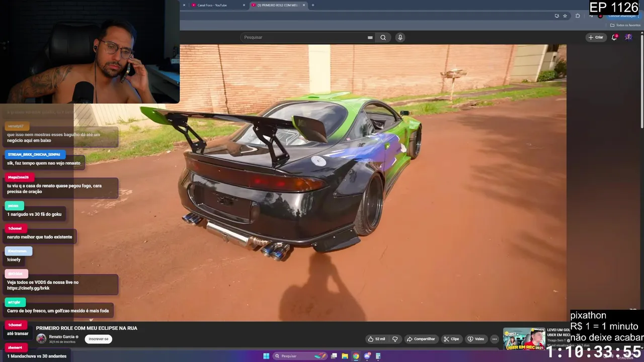
Task: Open more actions three-dot menu under video
Action: tap(495, 339)
